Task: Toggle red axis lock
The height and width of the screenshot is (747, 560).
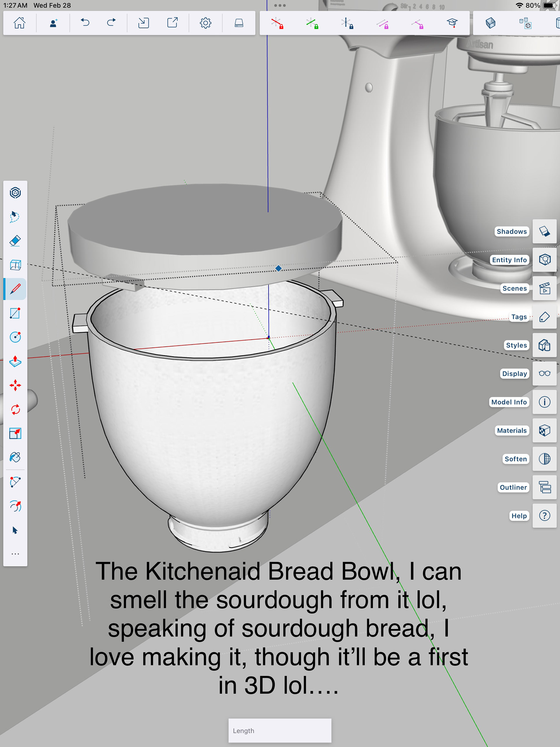Action: [x=277, y=23]
